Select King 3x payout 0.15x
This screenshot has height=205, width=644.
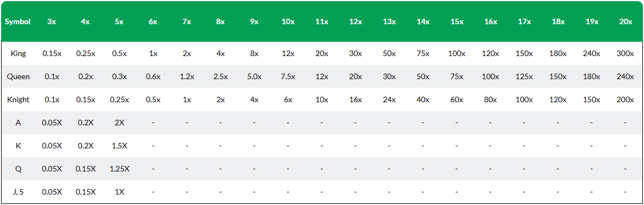[x=52, y=53]
